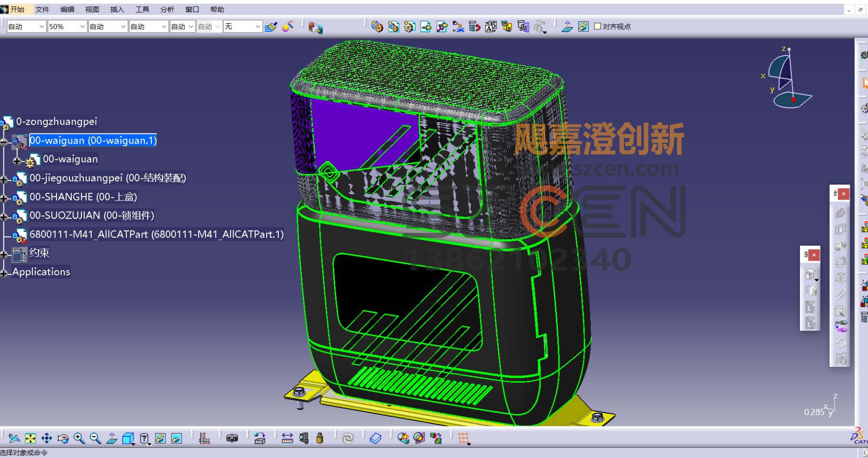Viewport: 868px width, 458px height.
Task: Select 6800111-M41_AllCATPart in tree
Action: click(x=157, y=234)
